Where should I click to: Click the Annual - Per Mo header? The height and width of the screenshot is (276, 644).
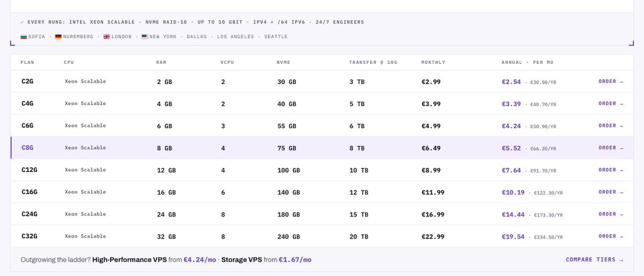(528, 62)
